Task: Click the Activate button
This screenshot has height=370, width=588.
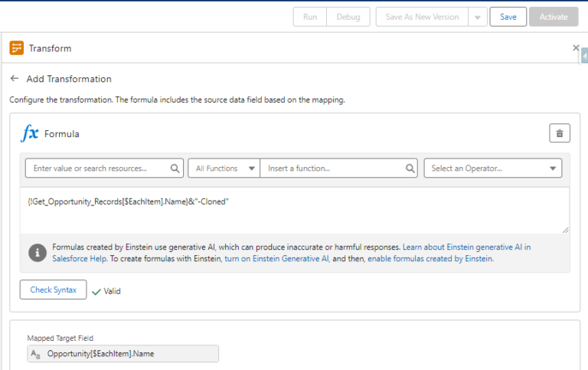Action: click(554, 17)
